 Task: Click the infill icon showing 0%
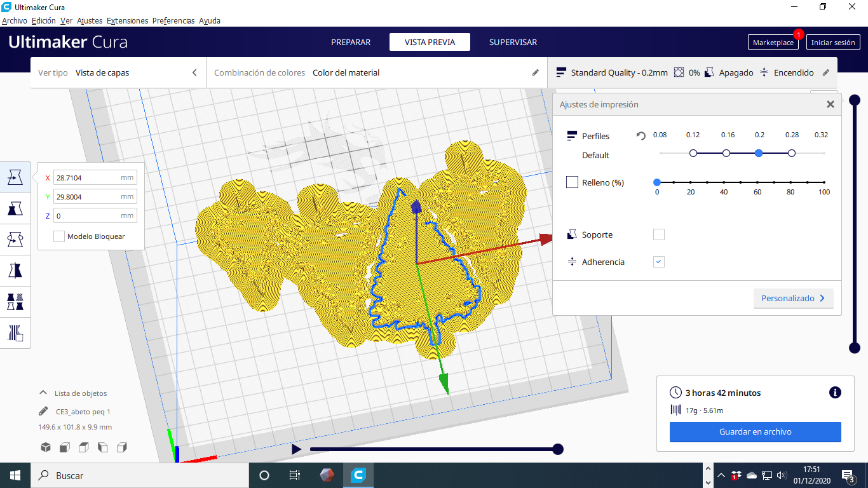coord(679,72)
